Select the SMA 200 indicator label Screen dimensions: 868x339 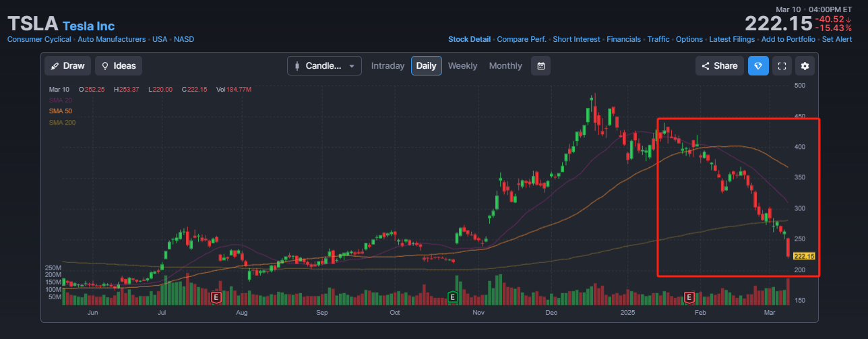click(x=63, y=123)
